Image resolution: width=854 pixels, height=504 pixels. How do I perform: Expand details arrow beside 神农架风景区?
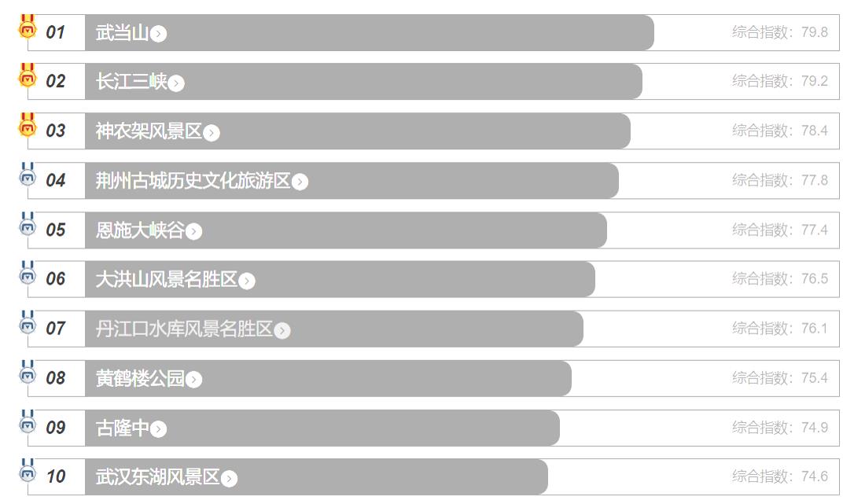212,133
